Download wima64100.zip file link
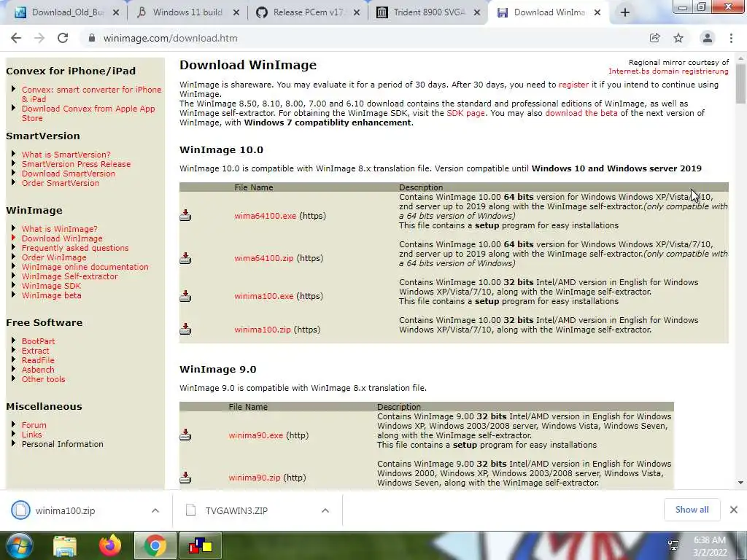This screenshot has height=560, width=747. click(x=263, y=258)
